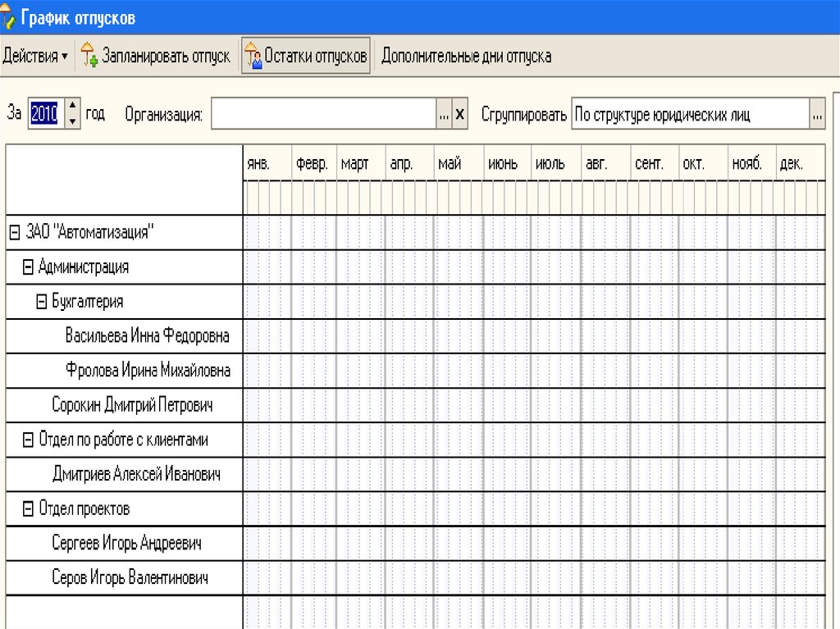
Task: Collapse the ЗАО "Автоматизация" tree node
Action: [x=14, y=233]
